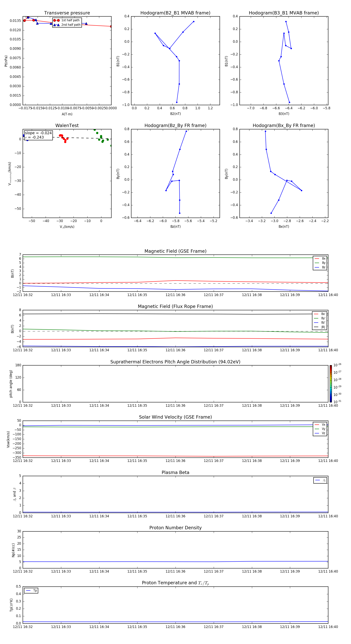This screenshot has width=351, height=644.
Task: Click the '2nd half path' legend entry
Action: pos(67,25)
